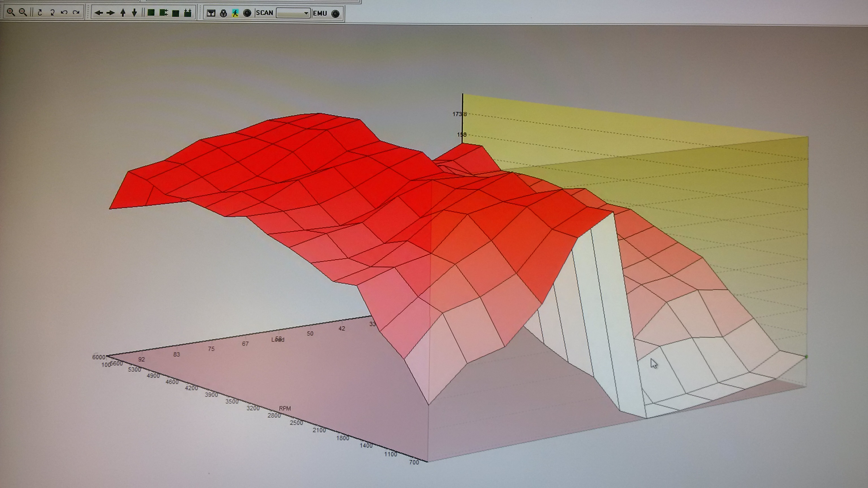Viewport: 868px width, 488px height.
Task: Click the 75 load axis value
Action: tap(211, 349)
